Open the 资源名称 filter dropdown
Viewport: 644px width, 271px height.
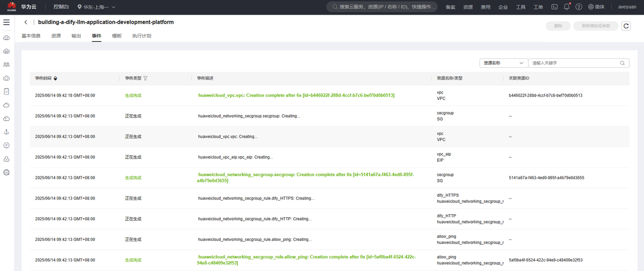[503, 63]
